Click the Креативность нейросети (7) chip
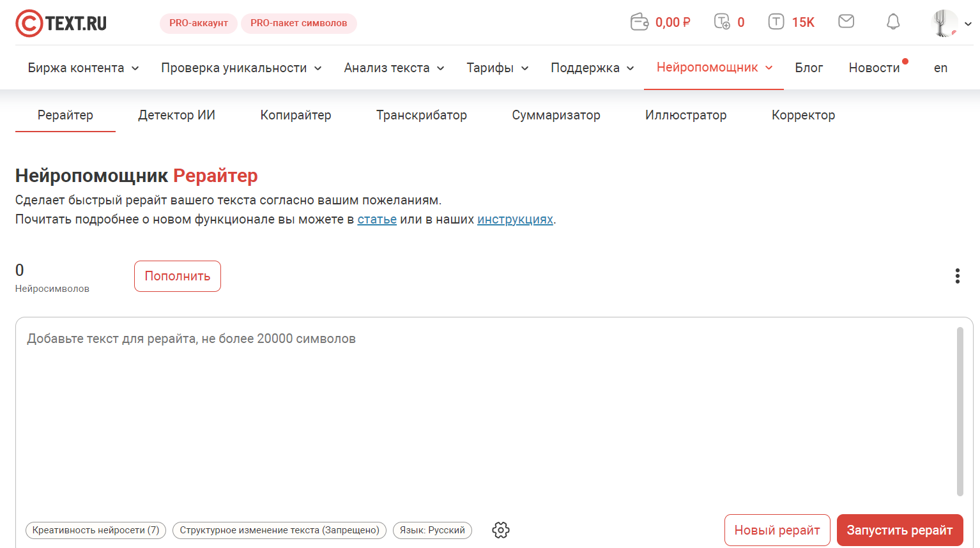Screen dimensions: 980x548 [x=96, y=530]
